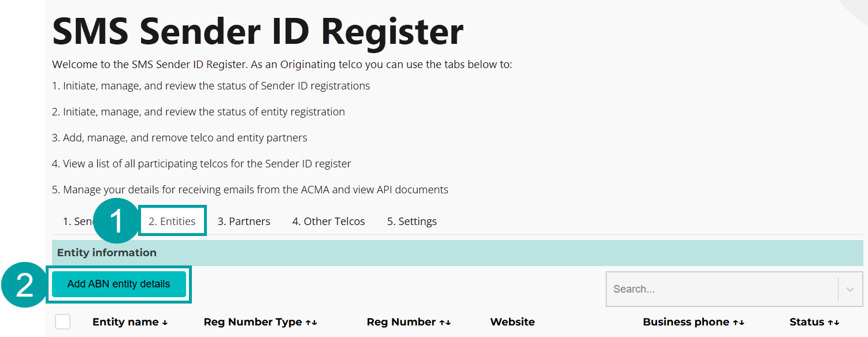Click the SMS Sender ID Register heading
Image resolution: width=868 pixels, height=337 pixels.
(x=257, y=32)
